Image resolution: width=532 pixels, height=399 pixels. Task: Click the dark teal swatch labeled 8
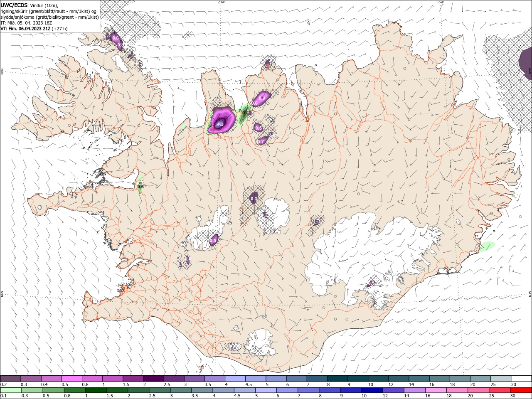pos(337,379)
